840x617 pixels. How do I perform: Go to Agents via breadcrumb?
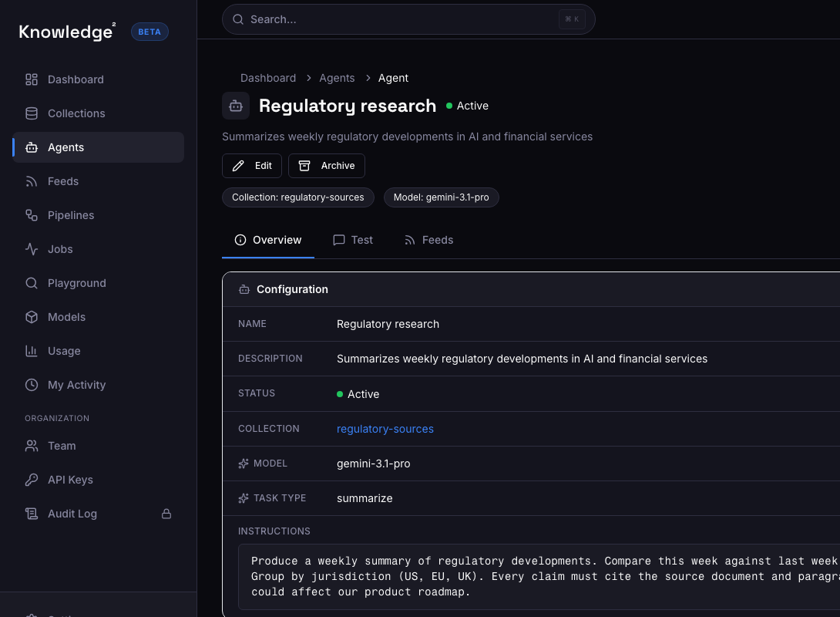pos(337,78)
